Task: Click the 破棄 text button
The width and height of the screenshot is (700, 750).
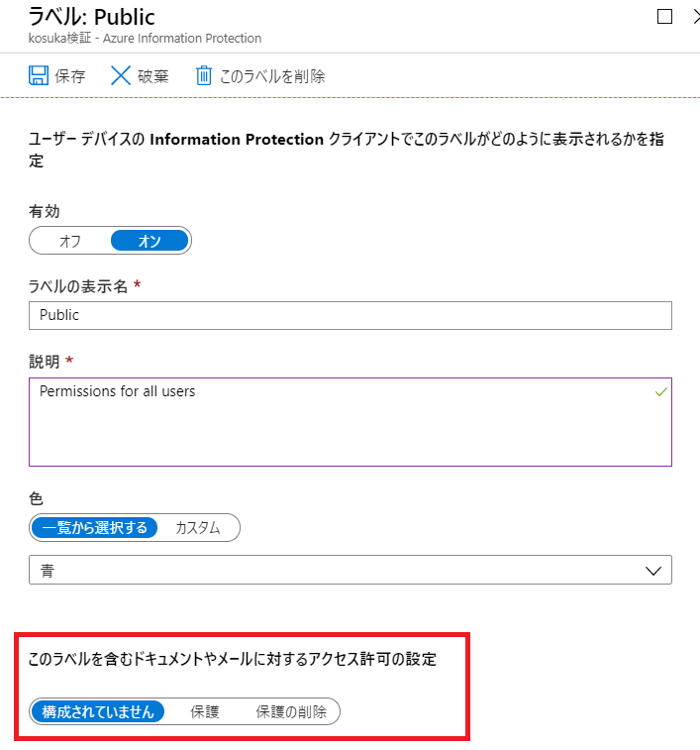Action: pyautogui.click(x=153, y=76)
